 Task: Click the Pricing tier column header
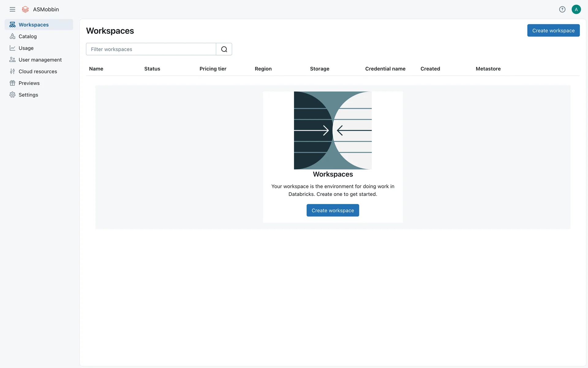click(x=213, y=69)
